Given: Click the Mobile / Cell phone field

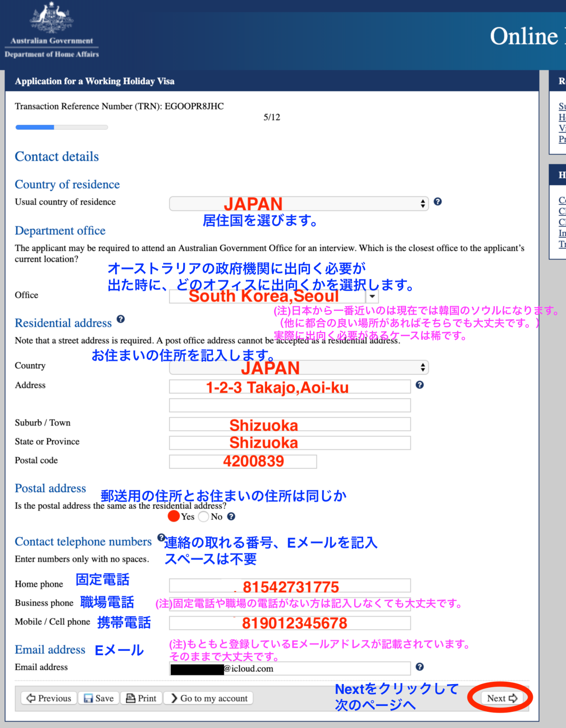Looking at the screenshot, I should pyautogui.click(x=290, y=623).
